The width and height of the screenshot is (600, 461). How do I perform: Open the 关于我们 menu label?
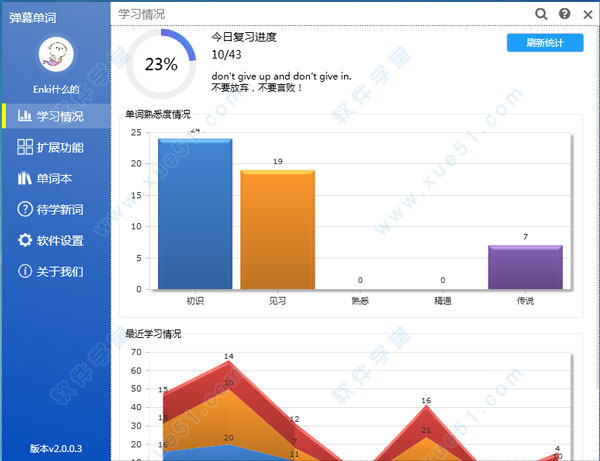[x=60, y=272]
